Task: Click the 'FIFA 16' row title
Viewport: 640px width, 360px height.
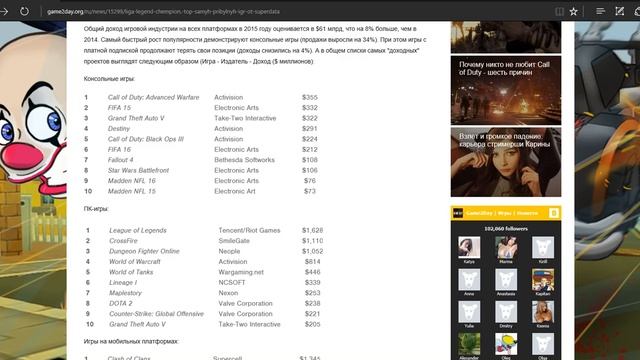Action: 119,149
